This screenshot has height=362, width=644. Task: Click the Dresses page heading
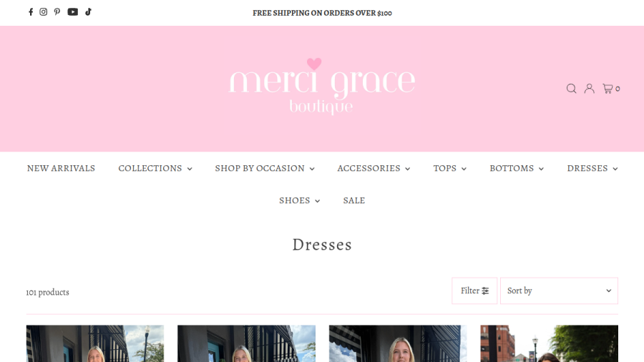click(x=322, y=245)
